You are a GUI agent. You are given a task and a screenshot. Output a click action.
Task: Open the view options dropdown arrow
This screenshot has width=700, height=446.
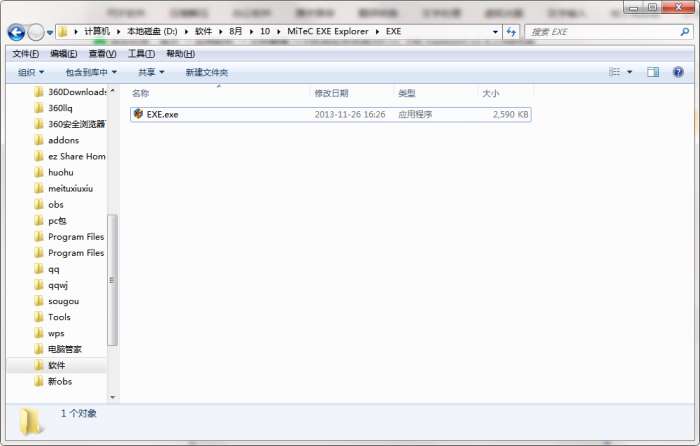pyautogui.click(x=629, y=72)
